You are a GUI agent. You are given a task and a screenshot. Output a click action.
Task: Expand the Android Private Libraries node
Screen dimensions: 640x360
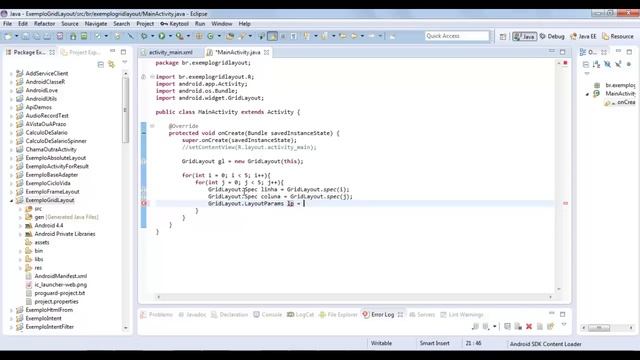tap(20, 234)
